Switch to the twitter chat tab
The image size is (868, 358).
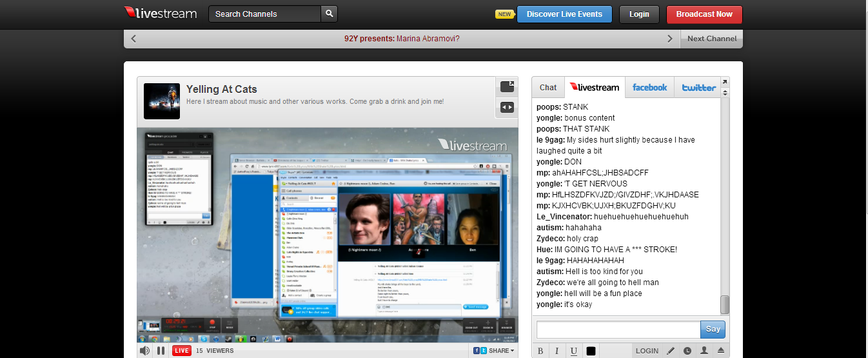click(698, 87)
